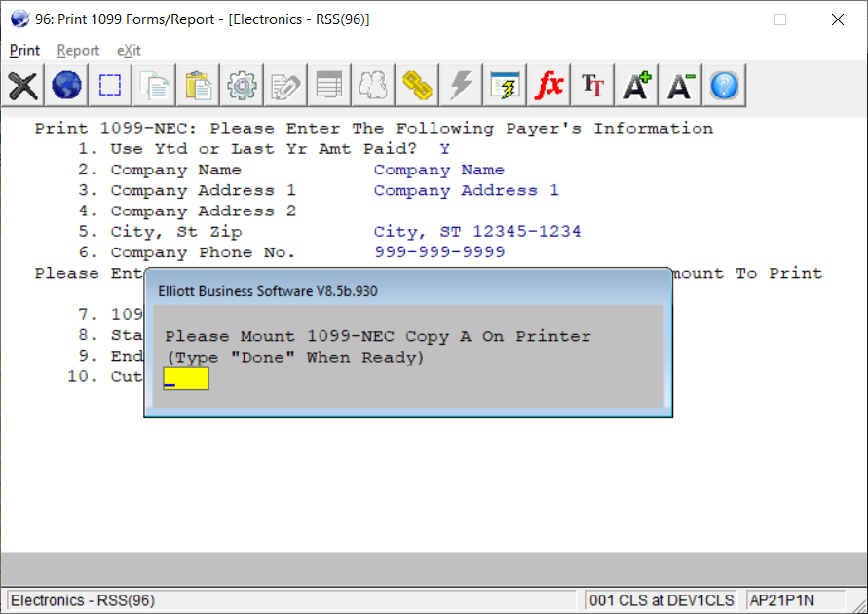The height and width of the screenshot is (614, 868).
Task: Click 'Please Mount 1099-NEC Copy A' message
Action: [x=378, y=336]
